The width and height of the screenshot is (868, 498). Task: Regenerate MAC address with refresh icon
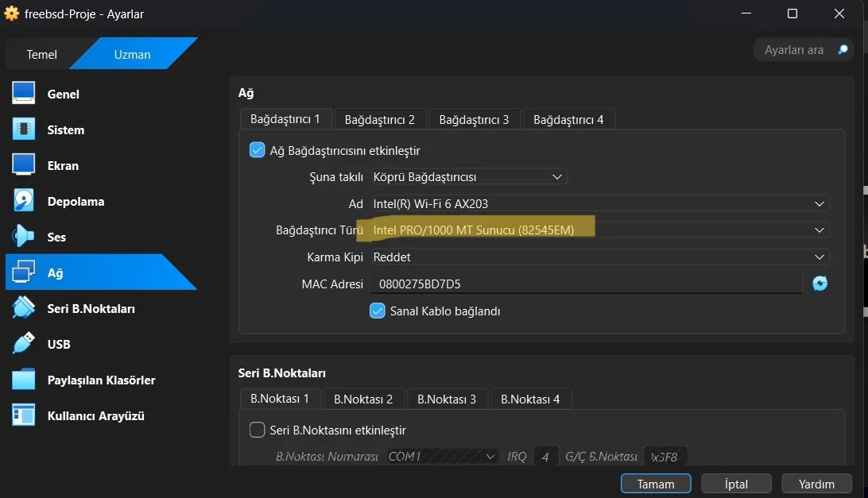[x=820, y=284]
